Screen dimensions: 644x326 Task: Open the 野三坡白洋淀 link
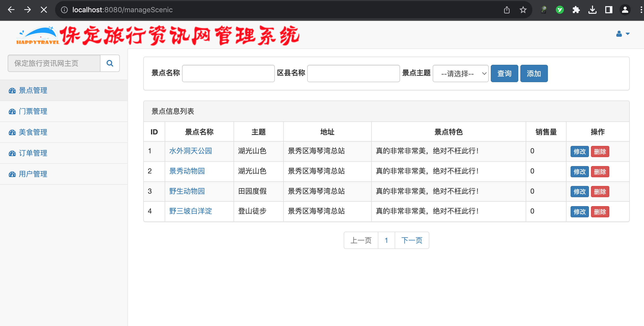click(190, 211)
